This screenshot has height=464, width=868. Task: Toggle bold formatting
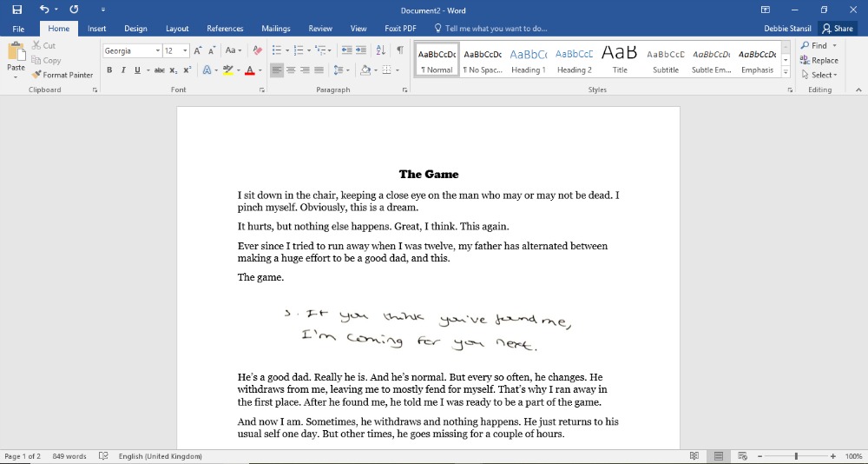109,70
